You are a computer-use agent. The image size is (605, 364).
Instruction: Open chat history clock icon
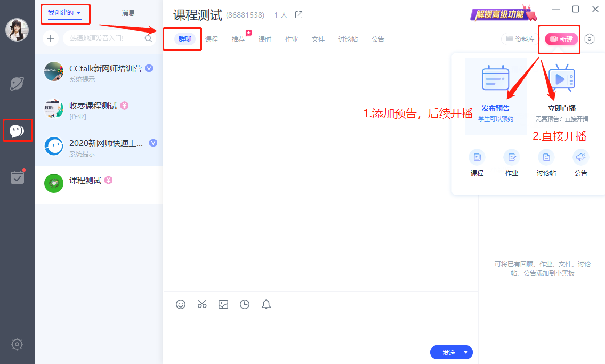point(245,304)
